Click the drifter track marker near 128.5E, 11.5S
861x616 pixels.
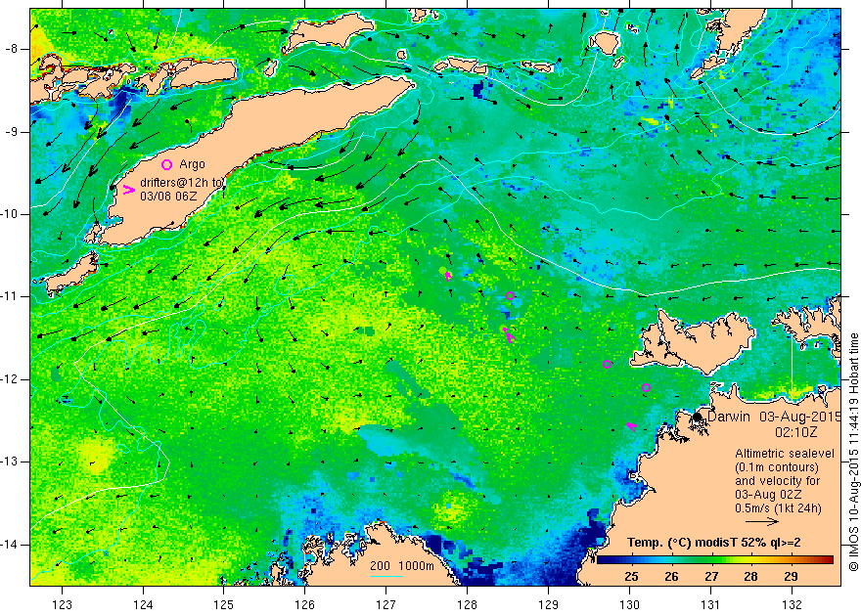509,334
